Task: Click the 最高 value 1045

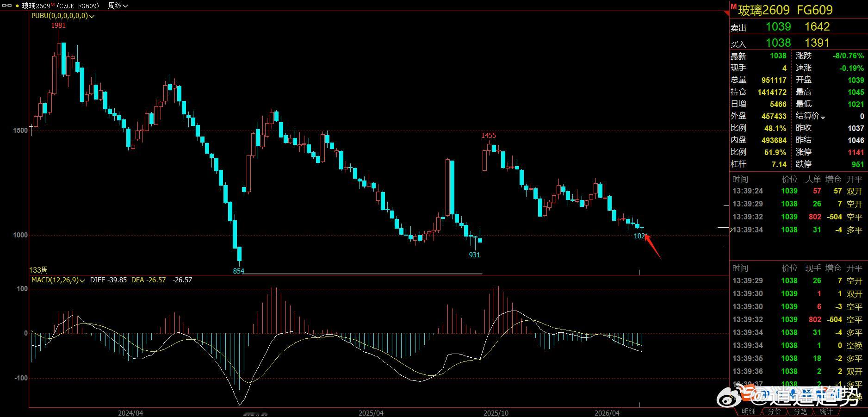Action: click(x=856, y=92)
